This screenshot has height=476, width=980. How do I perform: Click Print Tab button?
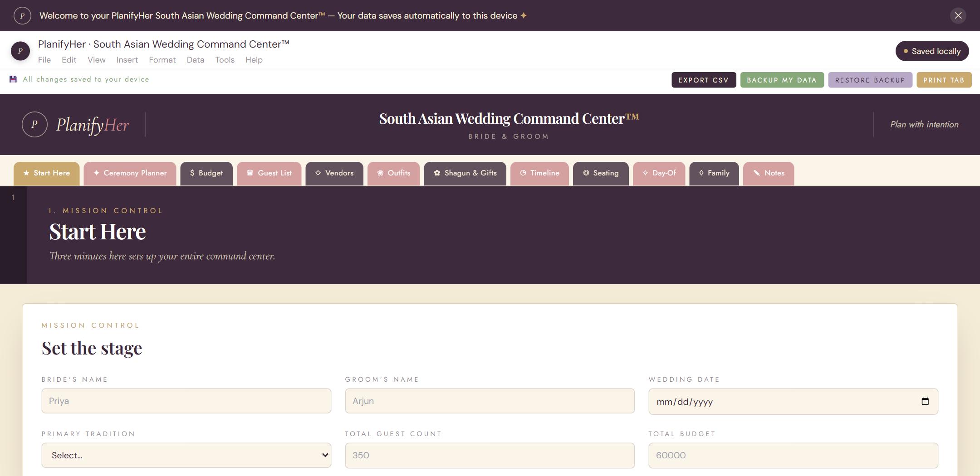point(944,80)
